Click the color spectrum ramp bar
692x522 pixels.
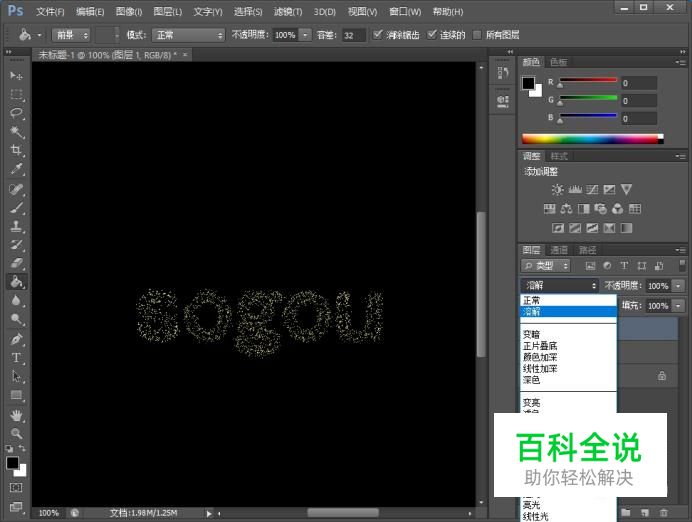[x=592, y=139]
